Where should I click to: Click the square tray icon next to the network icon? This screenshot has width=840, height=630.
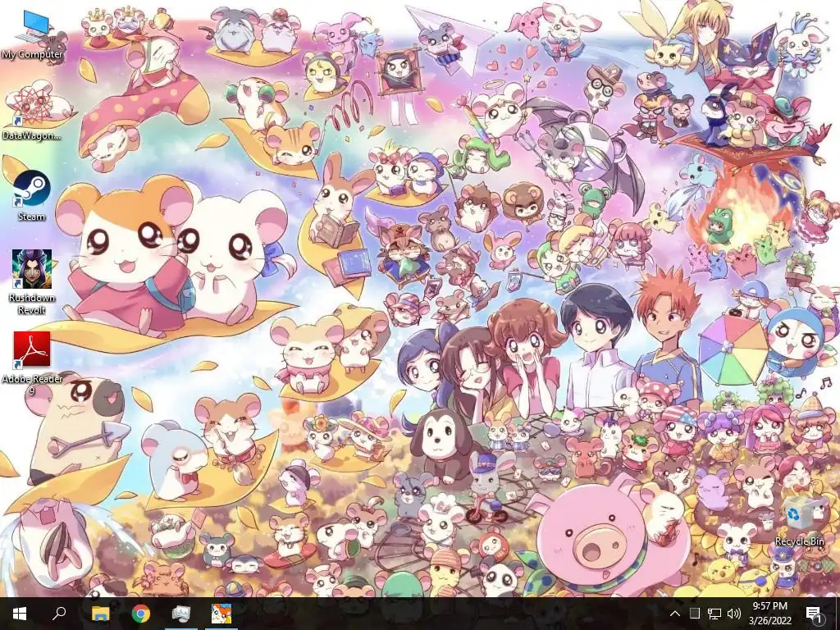tap(694, 614)
